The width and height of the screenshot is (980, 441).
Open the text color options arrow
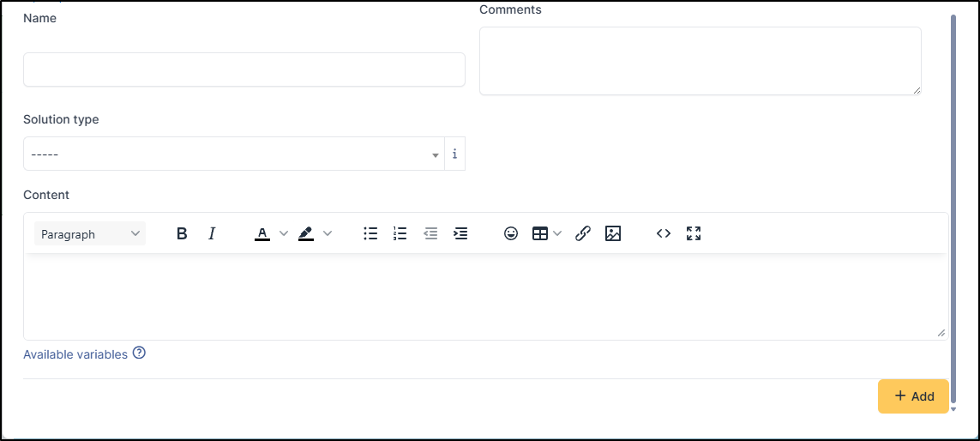pos(284,233)
